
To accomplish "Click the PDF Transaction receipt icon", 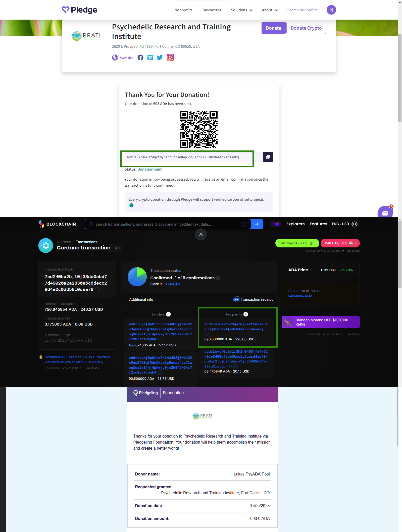I will tap(236, 299).
